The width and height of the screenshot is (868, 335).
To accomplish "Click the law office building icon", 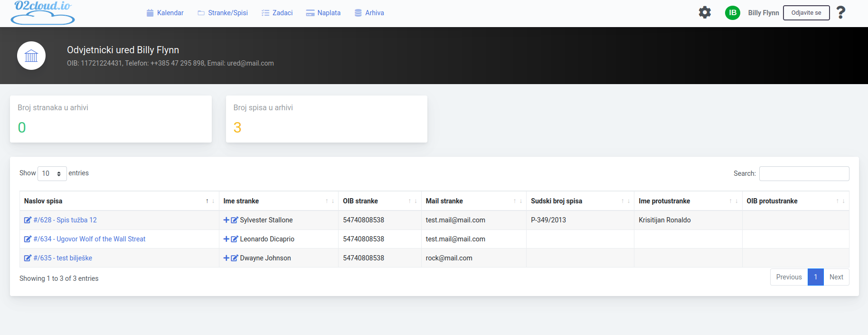I will point(31,56).
